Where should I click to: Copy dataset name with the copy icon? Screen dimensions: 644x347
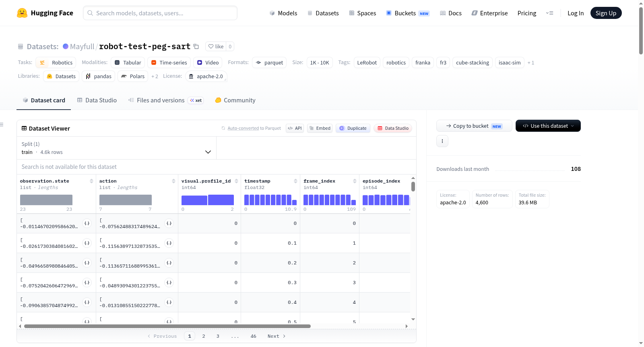tap(196, 46)
